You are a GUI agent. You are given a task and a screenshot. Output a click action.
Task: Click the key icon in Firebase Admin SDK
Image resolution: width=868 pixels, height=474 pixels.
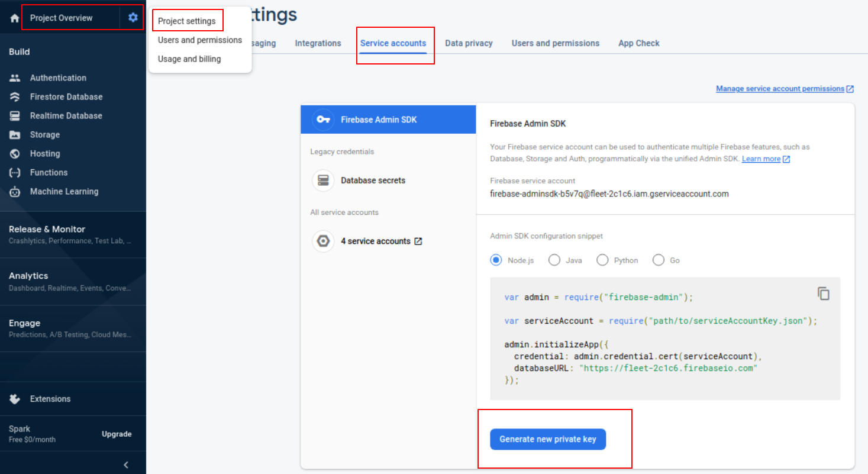[x=323, y=120]
